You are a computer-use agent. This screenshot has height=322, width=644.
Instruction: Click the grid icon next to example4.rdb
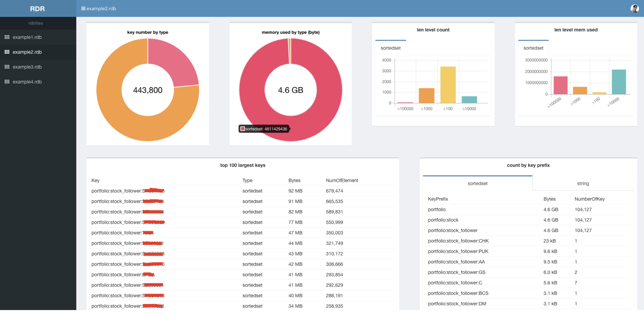pos(7,82)
